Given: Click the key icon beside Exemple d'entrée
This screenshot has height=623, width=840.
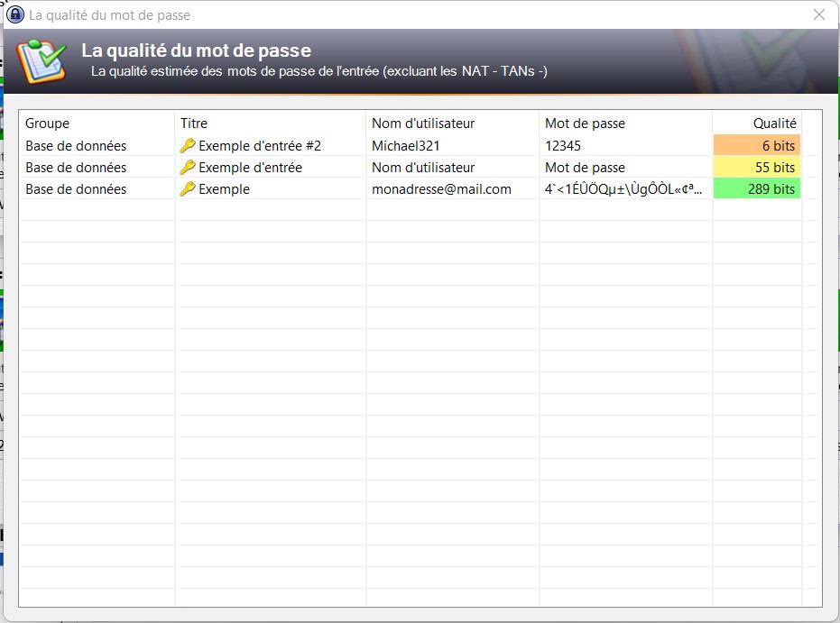Looking at the screenshot, I should click(x=188, y=167).
